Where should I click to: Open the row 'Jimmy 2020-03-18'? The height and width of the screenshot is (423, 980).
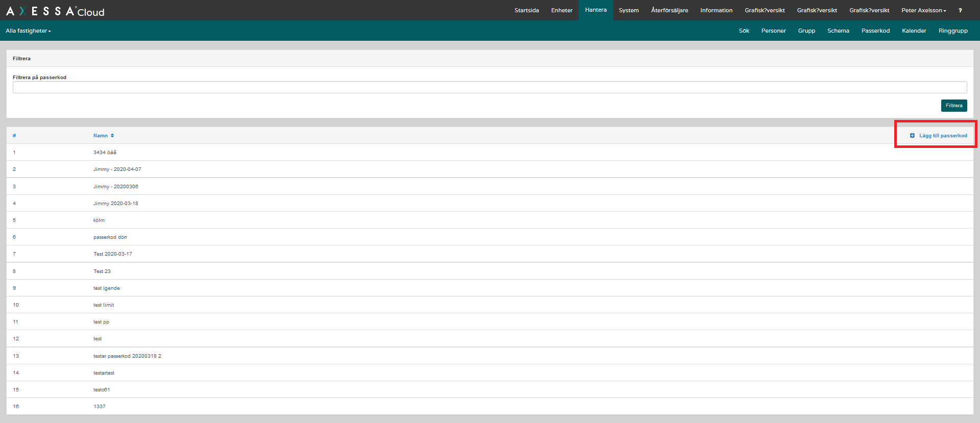[489, 203]
